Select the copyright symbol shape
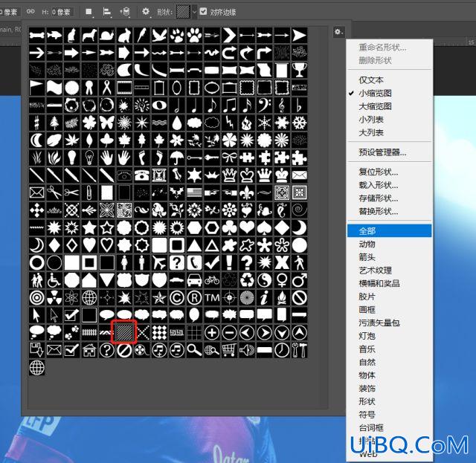This screenshot has height=463, width=476. [x=177, y=297]
